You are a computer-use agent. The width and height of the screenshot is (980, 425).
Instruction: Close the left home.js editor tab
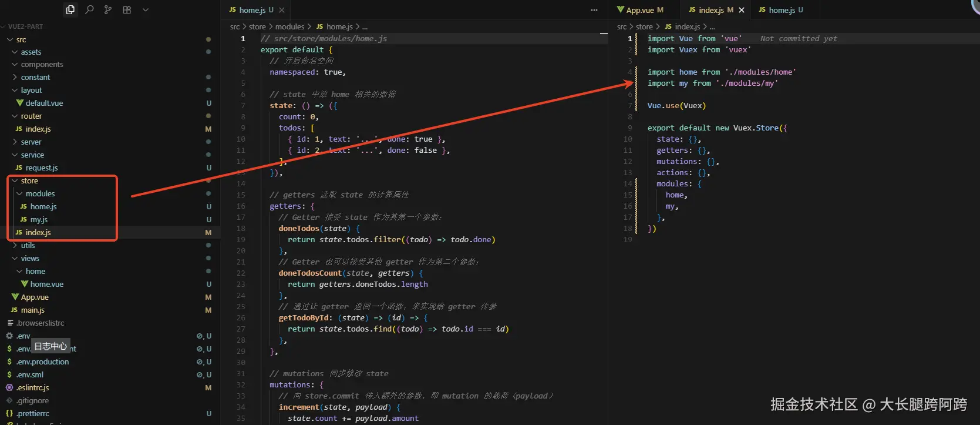tap(282, 10)
